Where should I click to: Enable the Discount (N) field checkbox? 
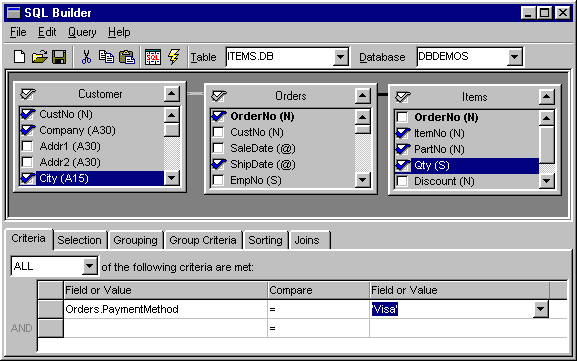[x=402, y=181]
